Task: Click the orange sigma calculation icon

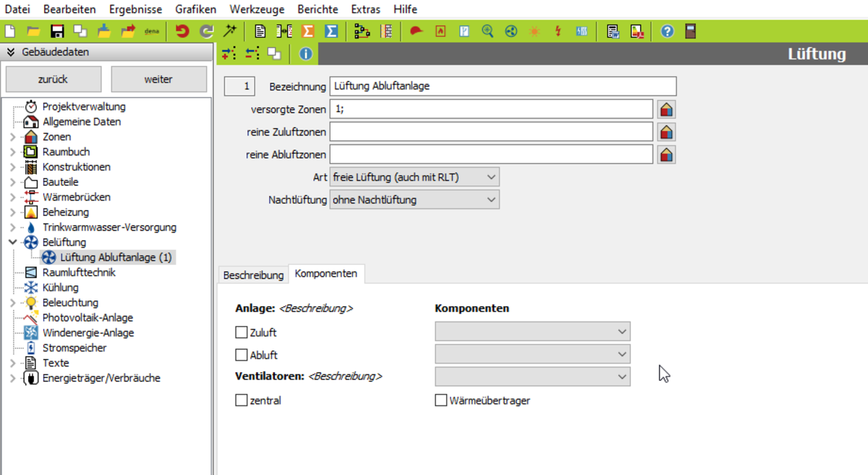Action: coord(307,31)
